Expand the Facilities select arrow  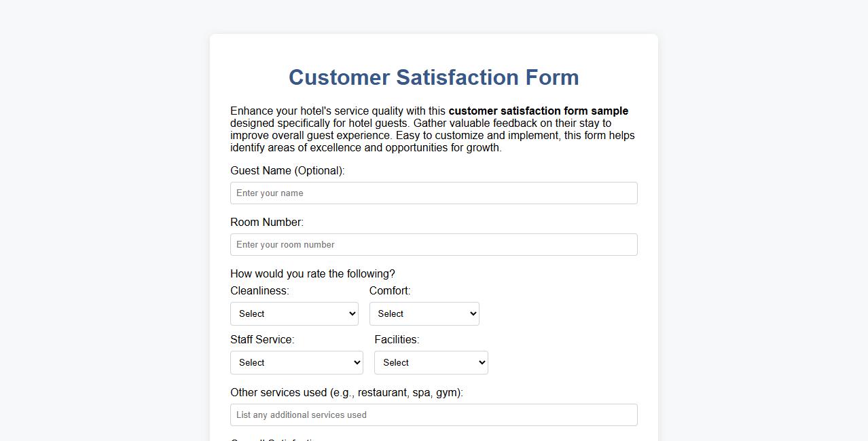tap(480, 362)
